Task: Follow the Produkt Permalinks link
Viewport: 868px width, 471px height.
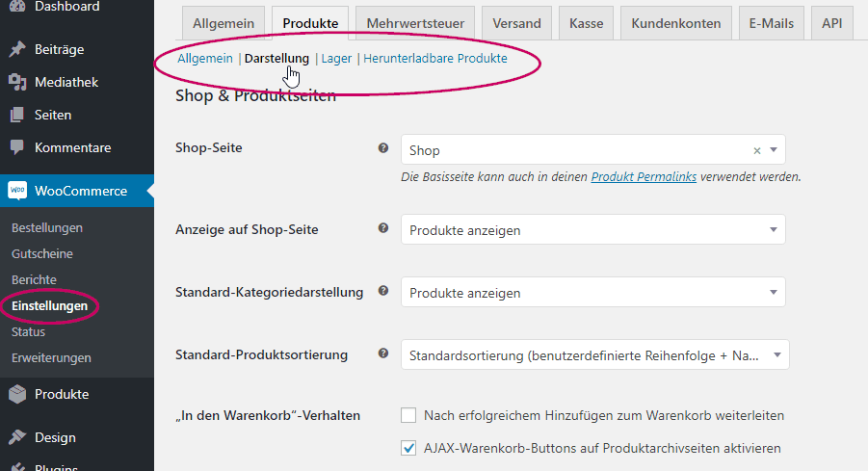Action: click(644, 177)
